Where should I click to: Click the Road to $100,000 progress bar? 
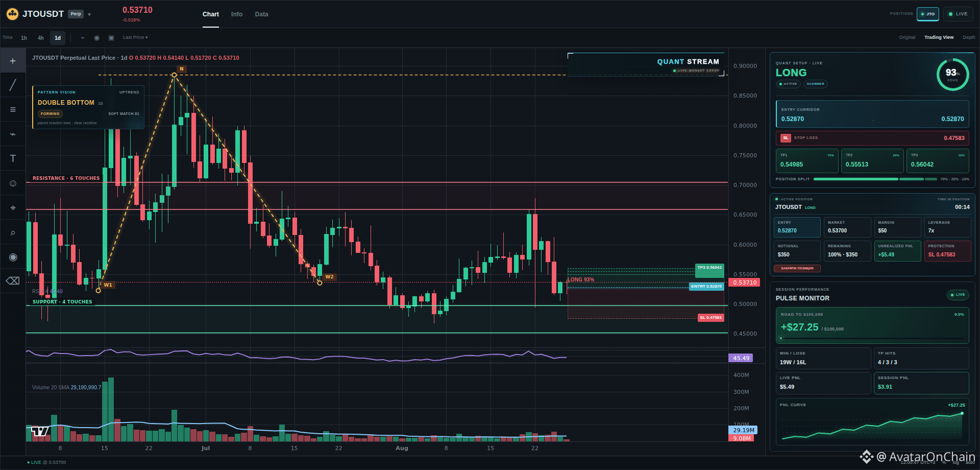pyautogui.click(x=872, y=338)
